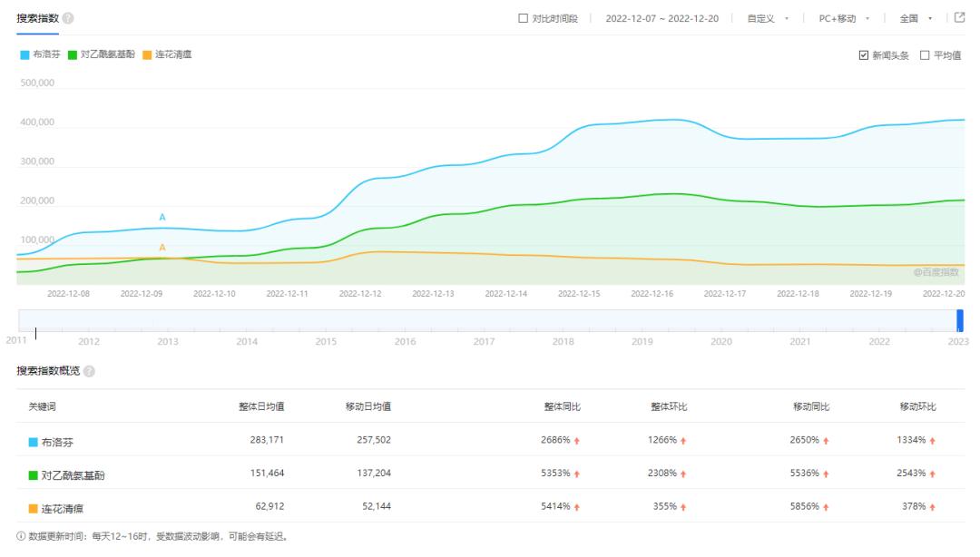
Task: Select the 搜索指数 tab
Action: click(x=37, y=18)
